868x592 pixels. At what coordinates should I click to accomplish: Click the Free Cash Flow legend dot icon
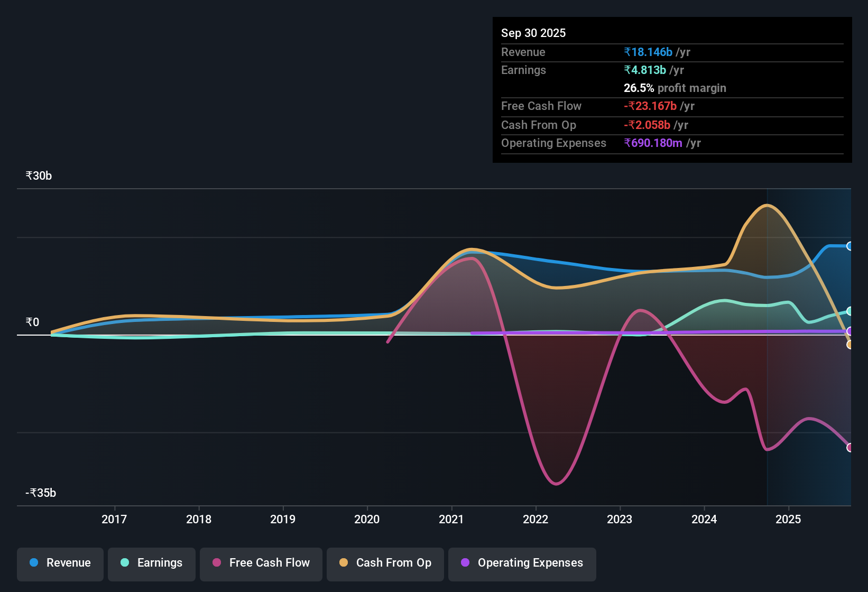216,563
